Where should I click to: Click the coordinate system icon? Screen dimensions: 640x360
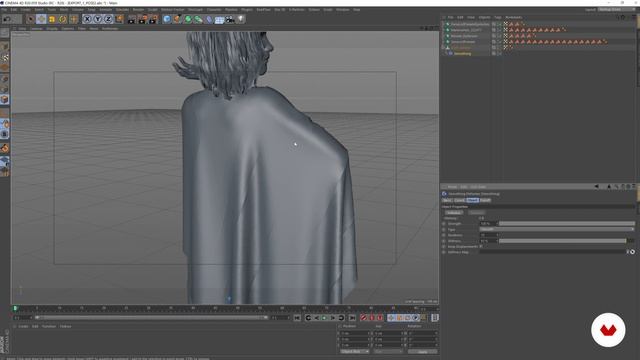click(119, 19)
